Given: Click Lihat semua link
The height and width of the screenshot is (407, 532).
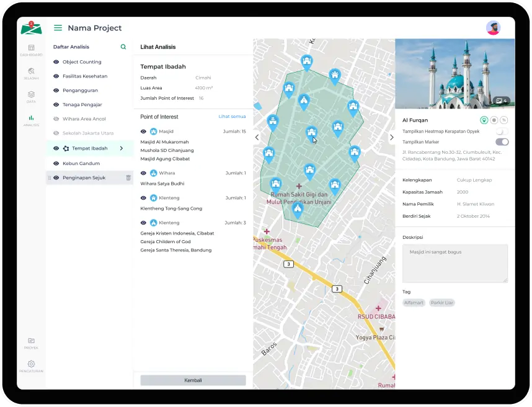Looking at the screenshot, I should [x=232, y=117].
